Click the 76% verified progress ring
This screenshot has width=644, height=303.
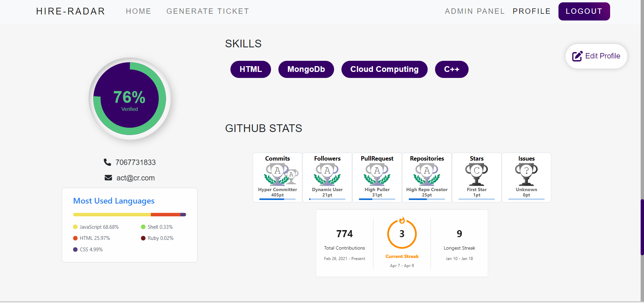click(x=130, y=99)
